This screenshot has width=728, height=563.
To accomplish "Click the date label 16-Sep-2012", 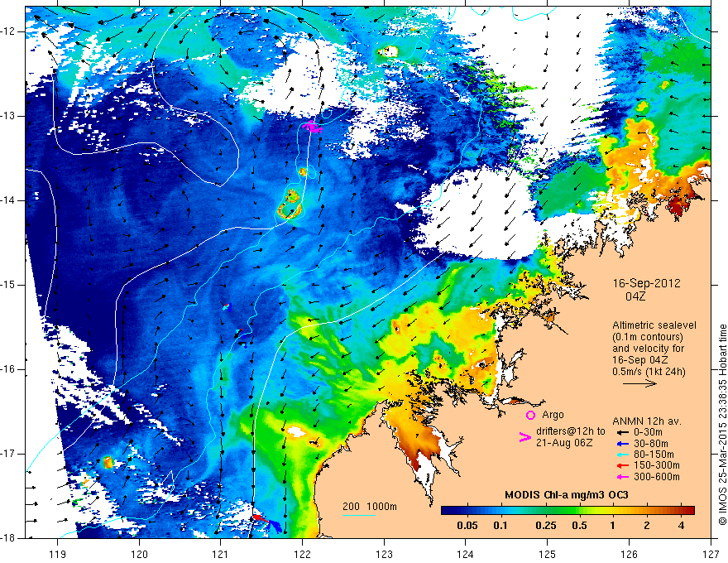I will [x=646, y=283].
